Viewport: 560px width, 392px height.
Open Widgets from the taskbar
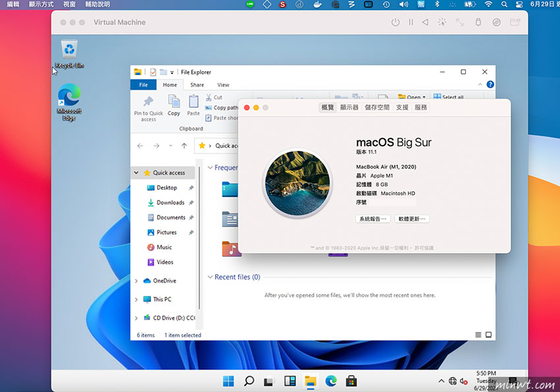point(290,381)
